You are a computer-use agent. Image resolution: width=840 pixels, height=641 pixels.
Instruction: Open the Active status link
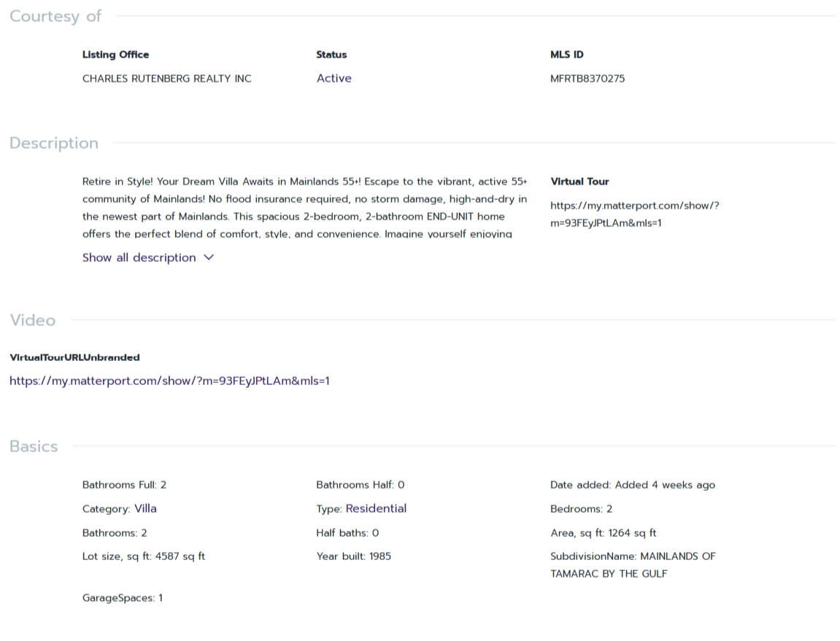coord(334,78)
